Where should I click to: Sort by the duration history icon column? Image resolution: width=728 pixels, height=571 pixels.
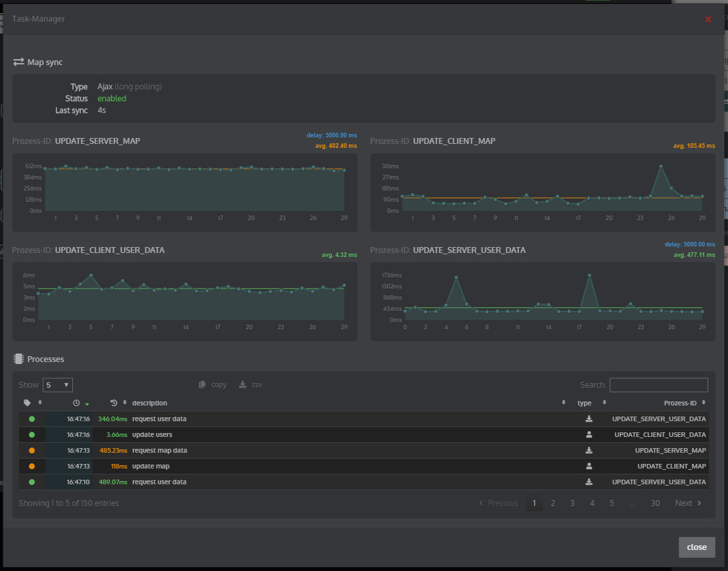pos(114,403)
